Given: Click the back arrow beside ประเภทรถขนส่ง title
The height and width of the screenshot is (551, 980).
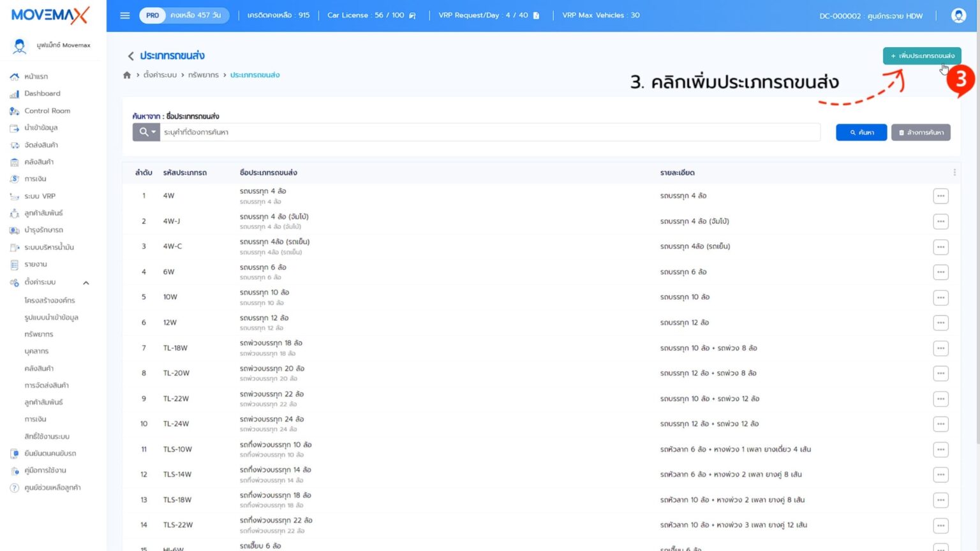Looking at the screenshot, I should (x=131, y=56).
